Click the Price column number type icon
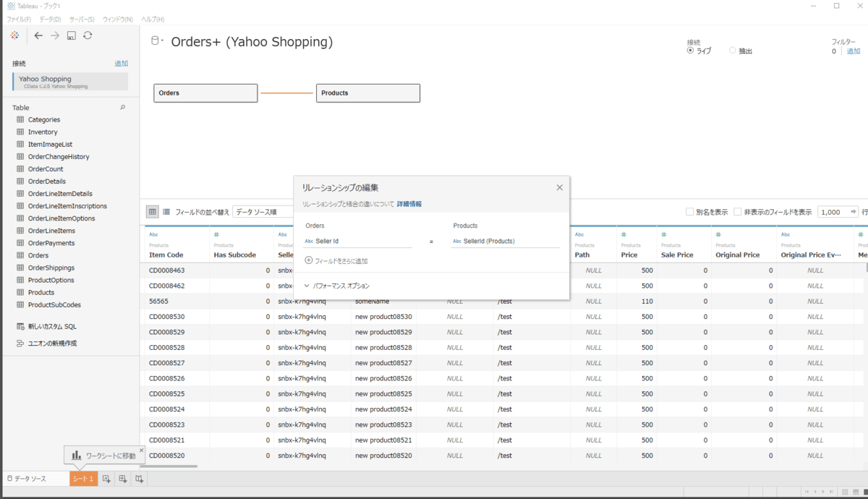 [624, 235]
